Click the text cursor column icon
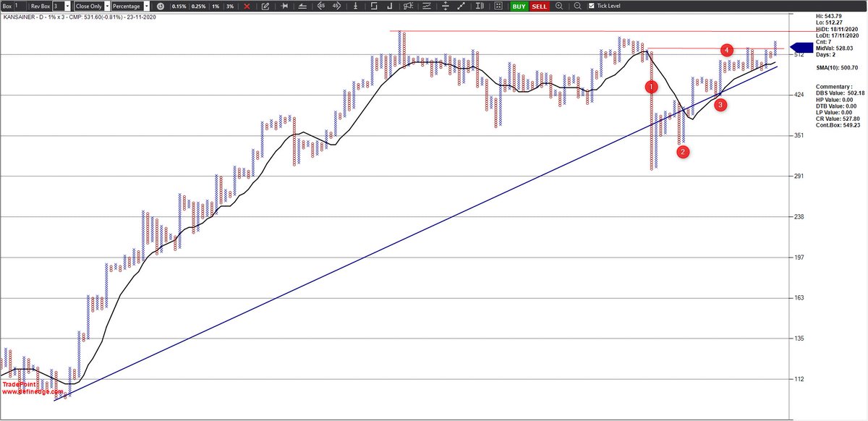 click(x=480, y=6)
